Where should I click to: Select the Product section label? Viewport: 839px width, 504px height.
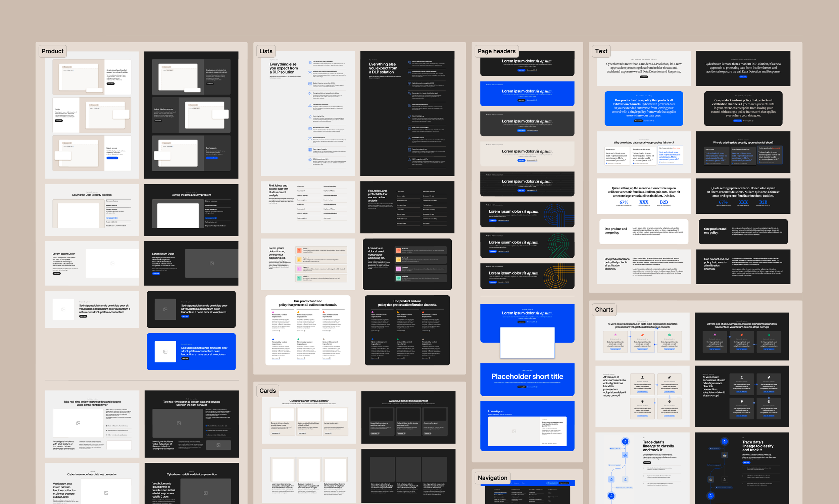click(x=53, y=51)
